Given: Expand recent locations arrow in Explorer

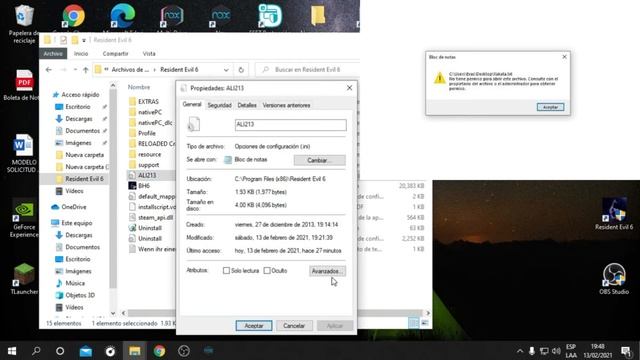Looking at the screenshot, I should (x=75, y=70).
